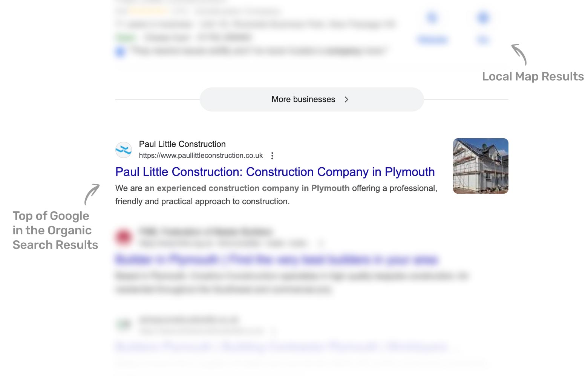Click the chevron on More businesses
The image size is (588, 376).
[346, 99]
